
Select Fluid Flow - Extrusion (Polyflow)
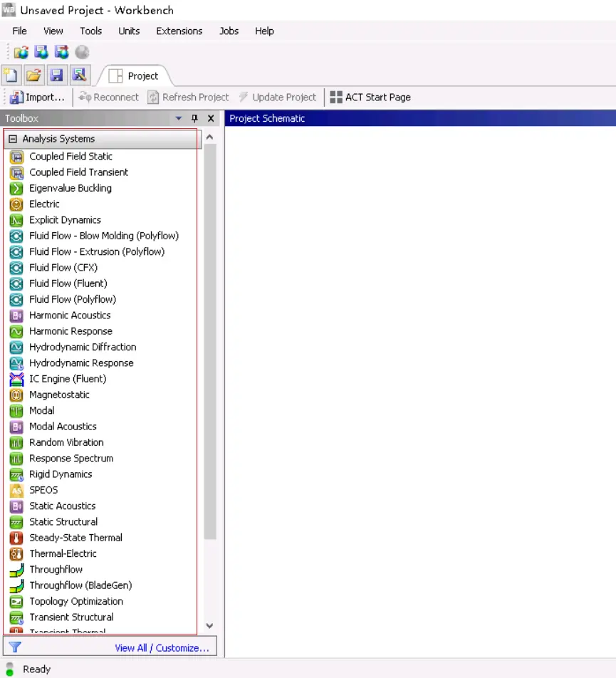click(97, 252)
